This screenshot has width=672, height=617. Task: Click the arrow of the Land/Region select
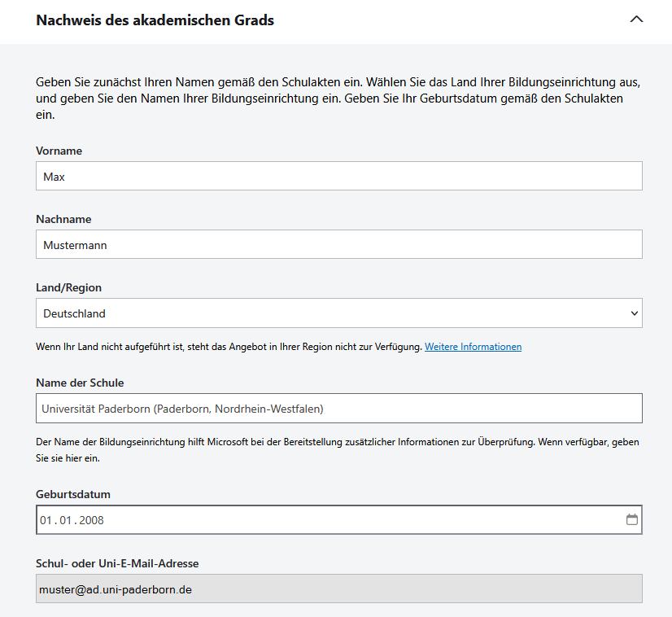[634, 313]
